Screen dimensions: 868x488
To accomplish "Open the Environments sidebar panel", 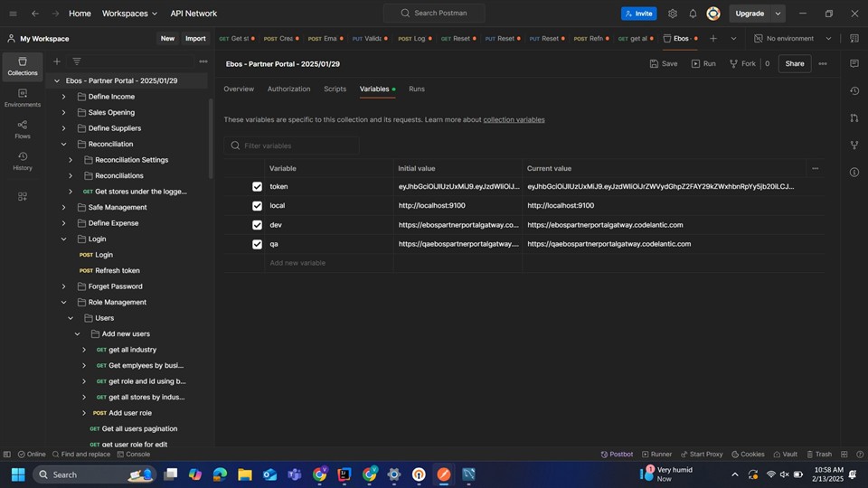I will pos(22,98).
